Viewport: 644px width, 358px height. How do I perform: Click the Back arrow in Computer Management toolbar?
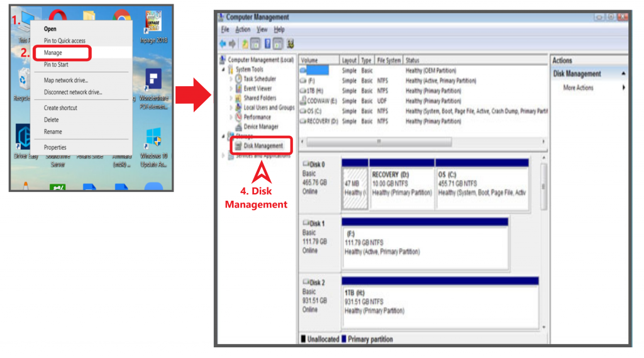click(223, 43)
